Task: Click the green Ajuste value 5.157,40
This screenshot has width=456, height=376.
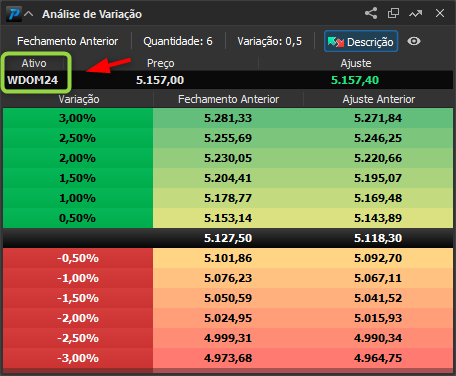Action: click(x=355, y=80)
